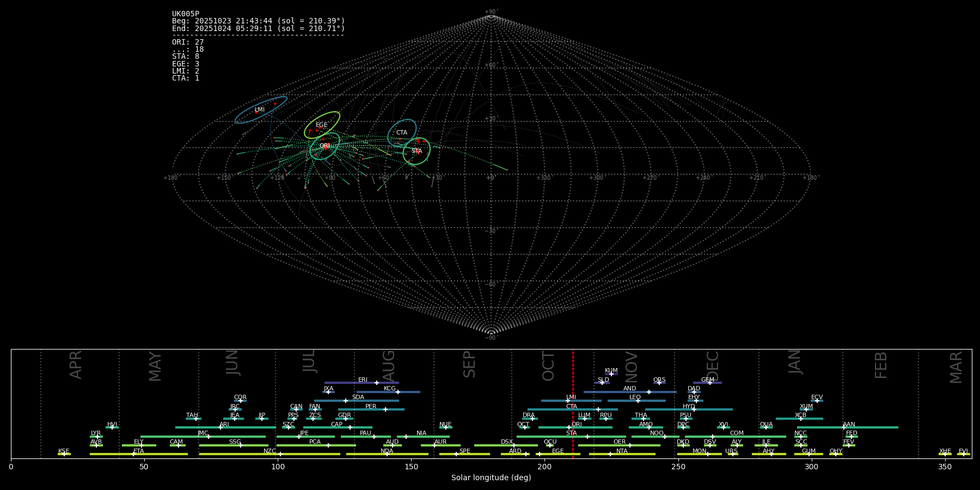980x490 pixels.
Task: Click the DSX shower label in timeline
Action: [507, 442]
